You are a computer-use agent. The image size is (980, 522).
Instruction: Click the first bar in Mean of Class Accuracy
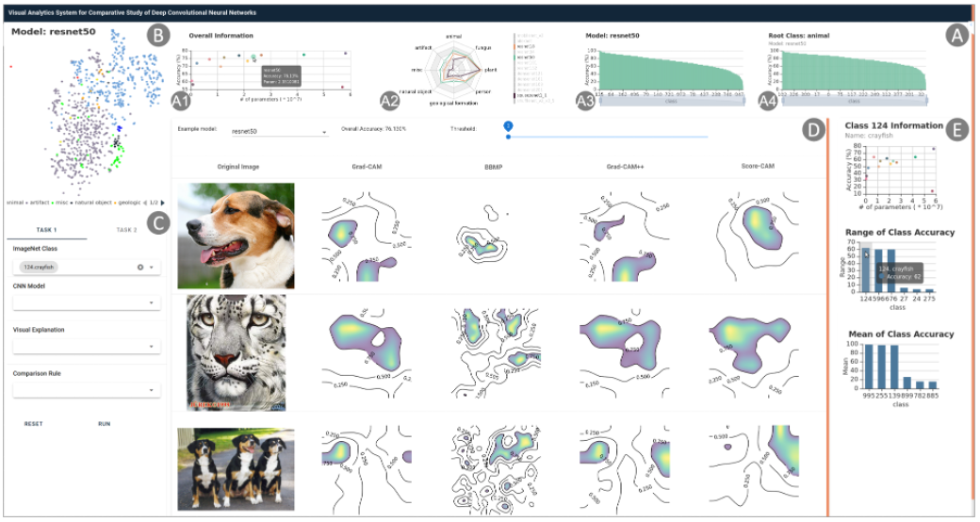pyautogui.click(x=868, y=366)
